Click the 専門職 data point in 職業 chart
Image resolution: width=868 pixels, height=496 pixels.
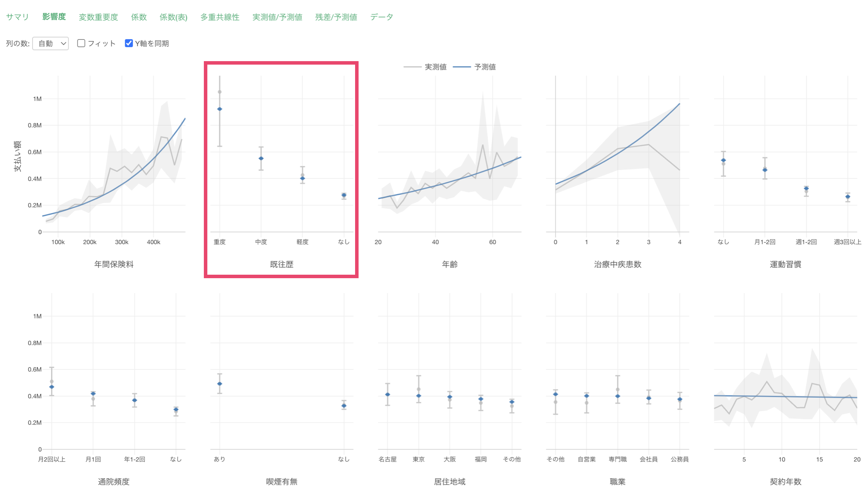click(618, 396)
